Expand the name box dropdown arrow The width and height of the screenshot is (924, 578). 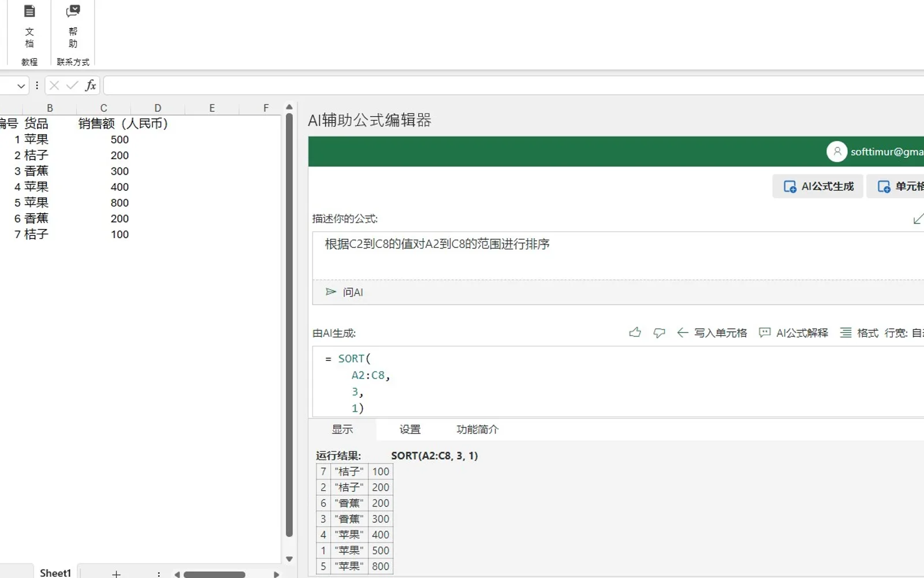(x=21, y=86)
